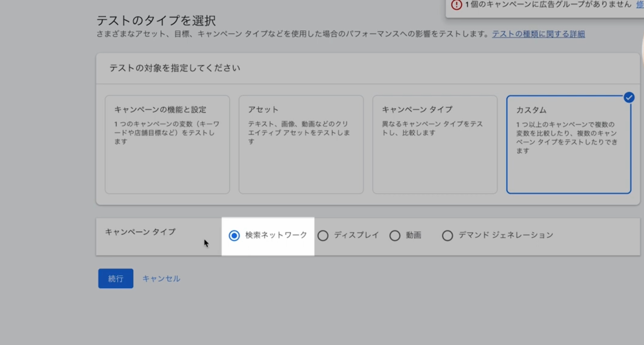This screenshot has height=345, width=644.
Task: Select the デマンド ジェネレーション radio button
Action: pos(447,235)
